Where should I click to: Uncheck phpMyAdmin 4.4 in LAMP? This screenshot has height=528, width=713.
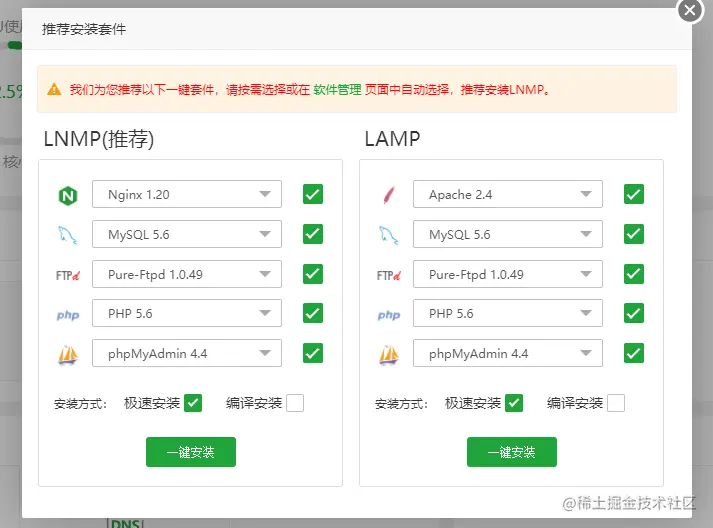point(634,353)
